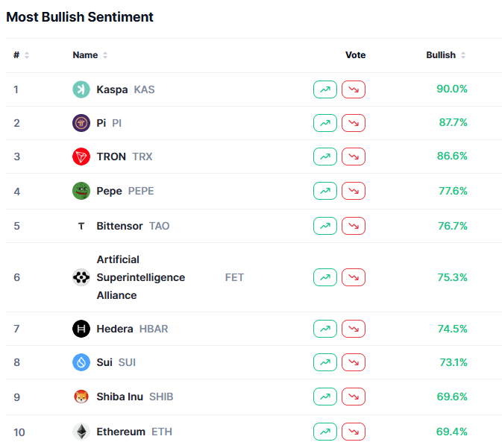The height and width of the screenshot is (448, 502).
Task: Click the Pi coin logo
Action: (81, 123)
